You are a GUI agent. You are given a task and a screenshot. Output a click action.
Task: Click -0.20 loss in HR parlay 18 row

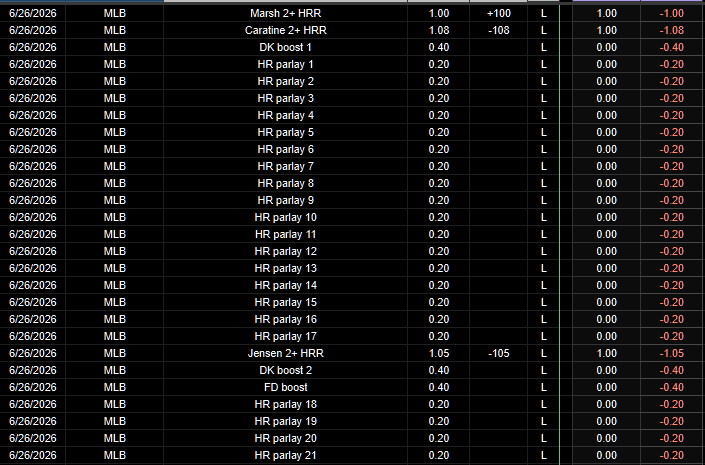coord(672,404)
